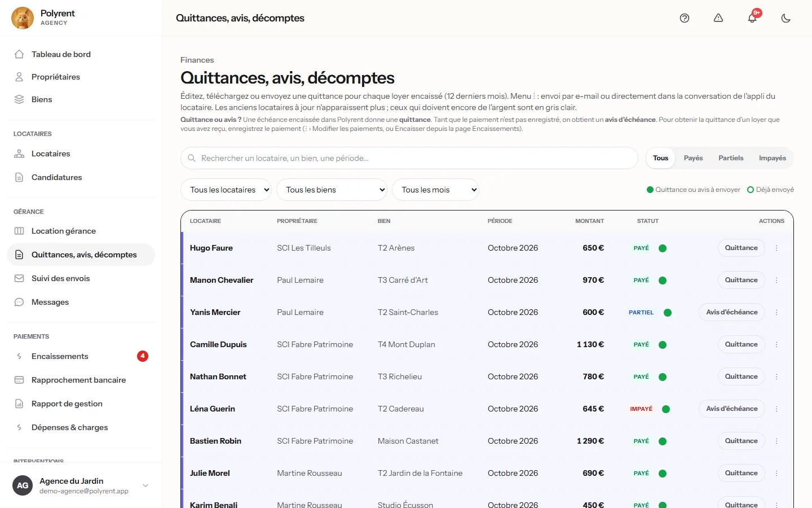
Task: Click the green send dot for Nathan Bonnet
Action: click(663, 377)
